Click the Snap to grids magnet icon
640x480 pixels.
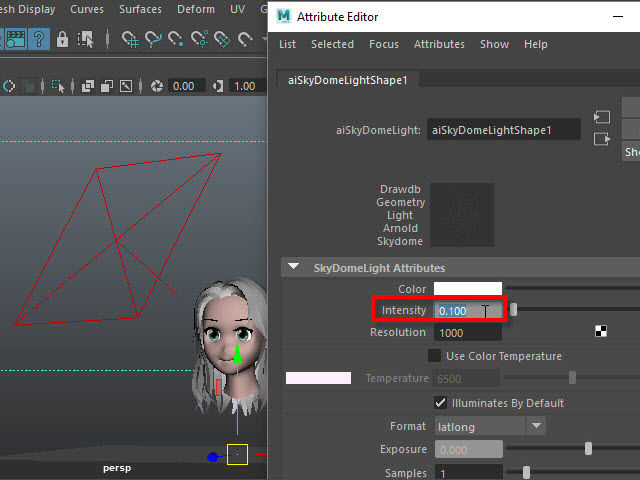click(x=131, y=39)
